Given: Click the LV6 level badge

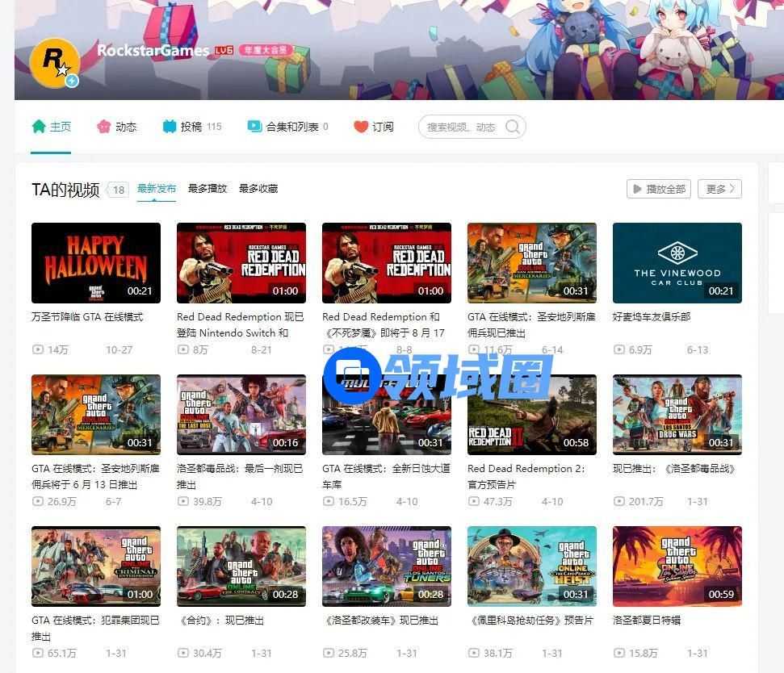Looking at the screenshot, I should coord(224,51).
